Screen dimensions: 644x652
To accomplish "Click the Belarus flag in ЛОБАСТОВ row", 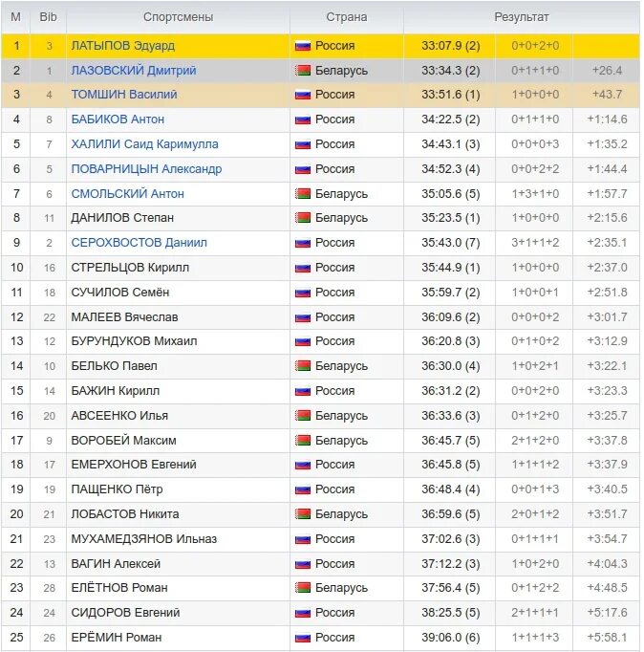I will (303, 514).
